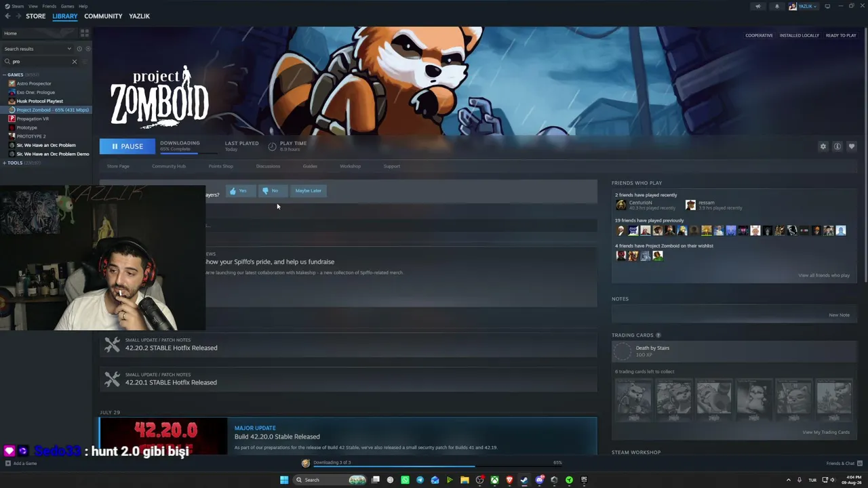Open Support link
The width and height of the screenshot is (868, 488).
(392, 166)
